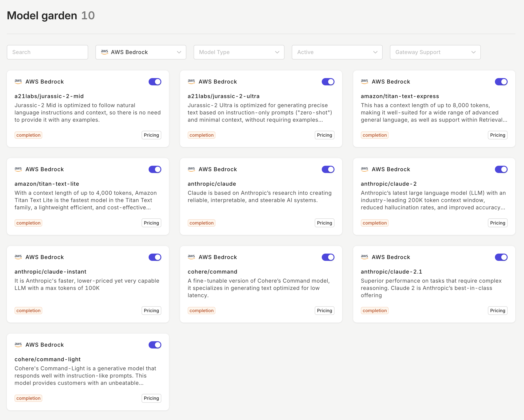This screenshot has width=524, height=420.
Task: Click AWS logo on titan-text-express card
Action: click(x=364, y=82)
